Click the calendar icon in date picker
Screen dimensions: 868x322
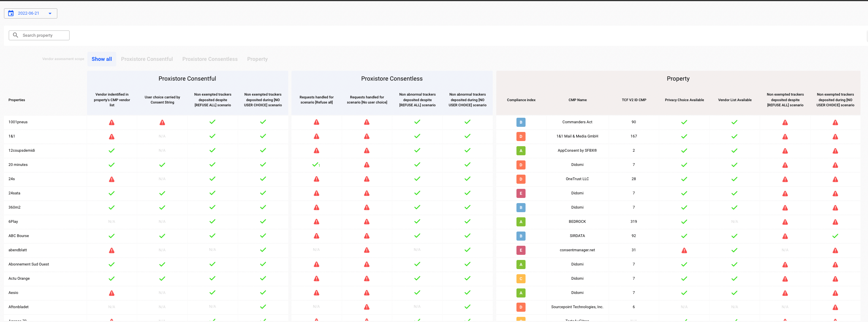[x=11, y=13]
